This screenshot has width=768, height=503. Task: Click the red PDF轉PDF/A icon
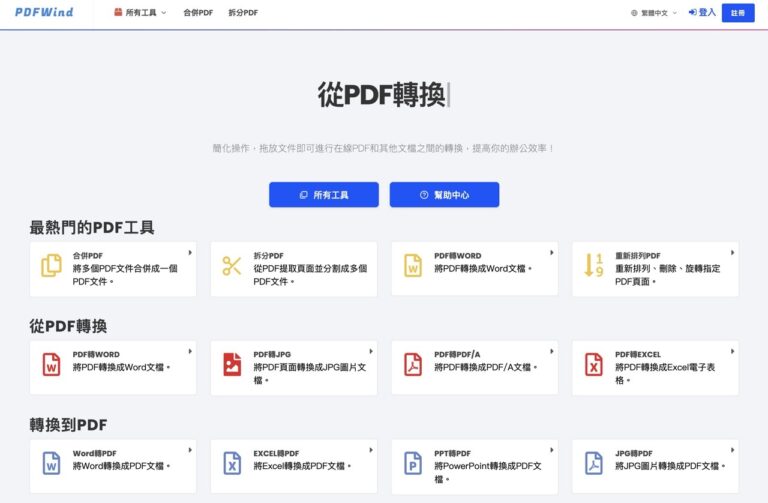pos(413,364)
